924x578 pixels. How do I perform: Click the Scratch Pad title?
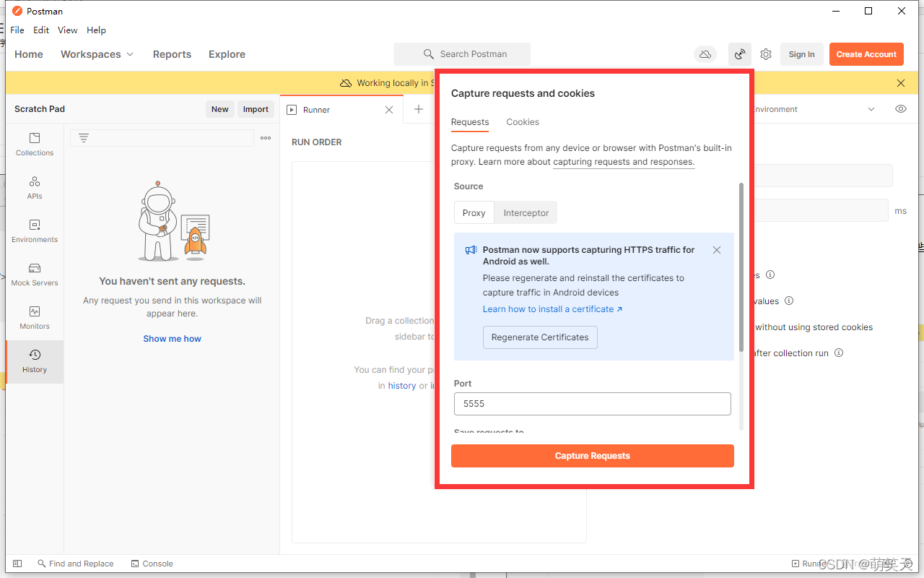click(40, 109)
